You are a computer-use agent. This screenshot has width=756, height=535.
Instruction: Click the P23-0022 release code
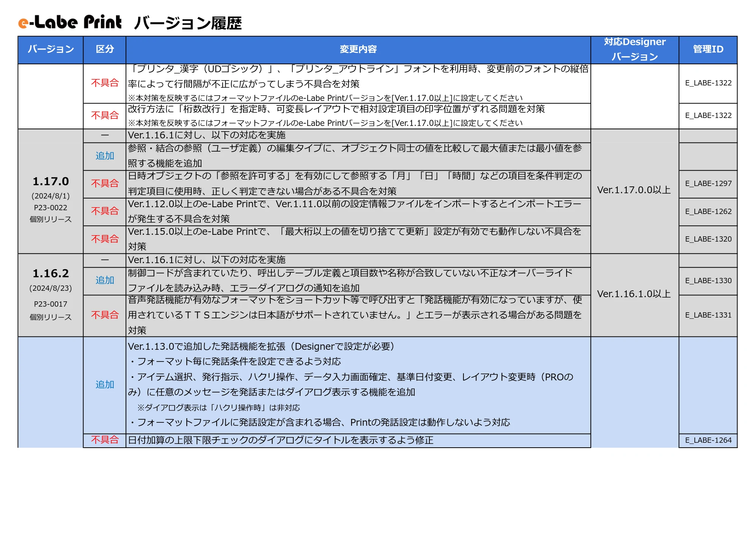pyautogui.click(x=51, y=208)
